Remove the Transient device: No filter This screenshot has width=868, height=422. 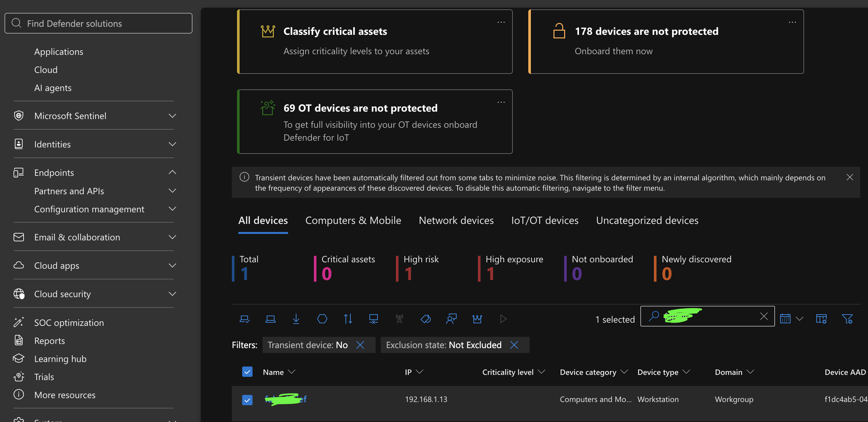(x=360, y=345)
